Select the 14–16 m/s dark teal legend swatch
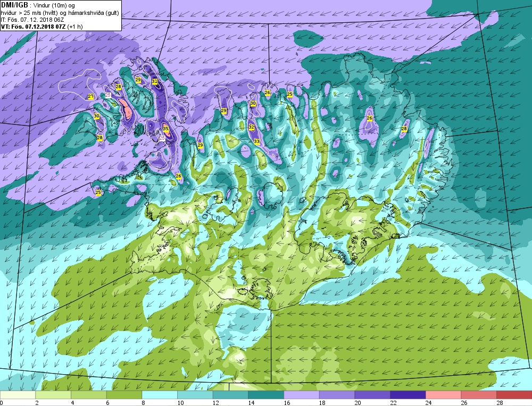 [266, 395]
